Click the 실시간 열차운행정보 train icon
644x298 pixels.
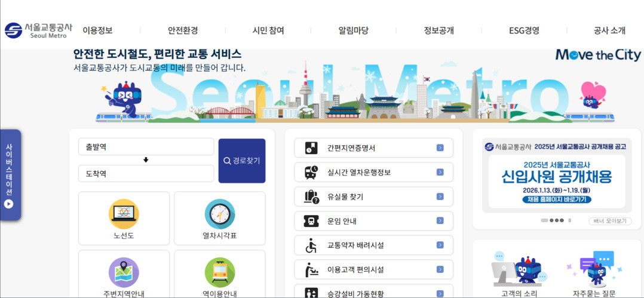coord(311,172)
